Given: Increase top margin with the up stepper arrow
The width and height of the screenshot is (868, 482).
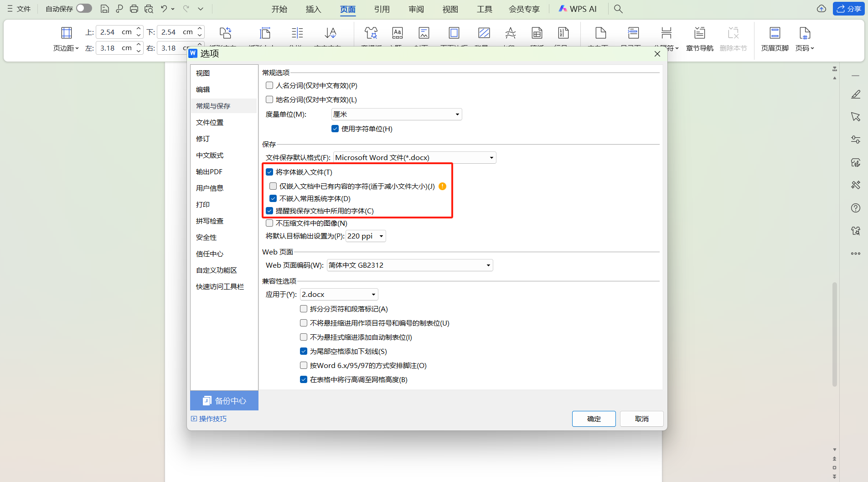Looking at the screenshot, I should pos(138,29).
